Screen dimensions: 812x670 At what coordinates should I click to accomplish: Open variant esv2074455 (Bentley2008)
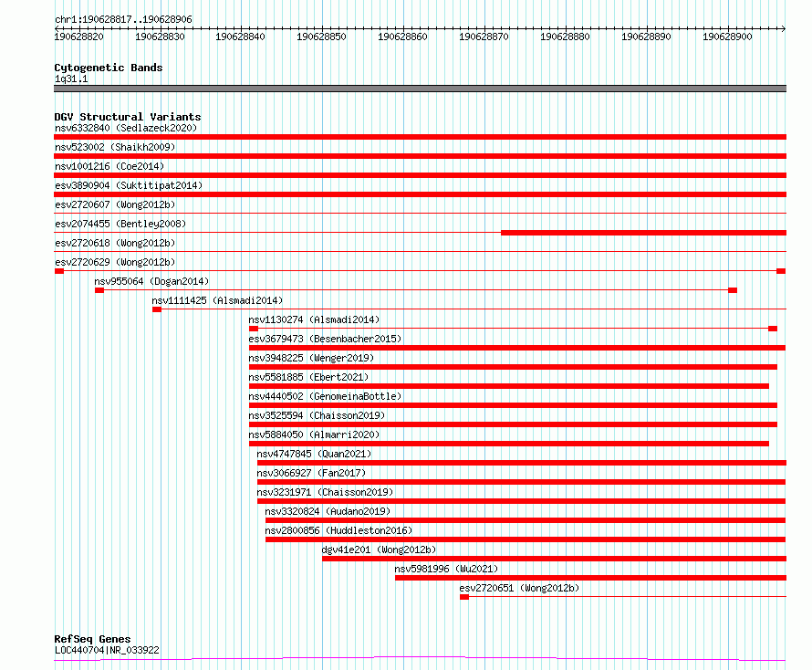click(x=120, y=224)
